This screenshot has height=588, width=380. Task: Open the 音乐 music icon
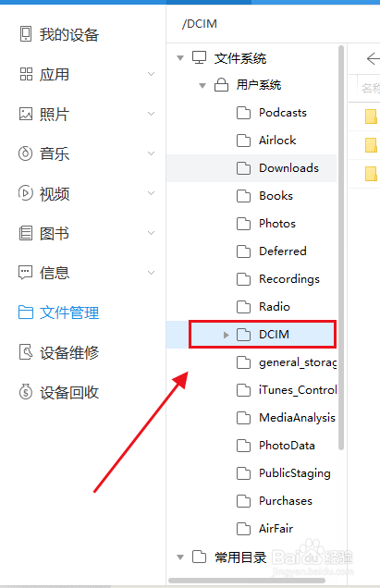(25, 153)
